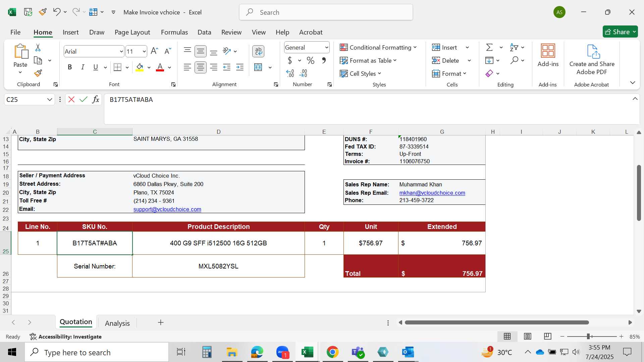
Task: Open the General number format dropdown
Action: click(x=326, y=48)
